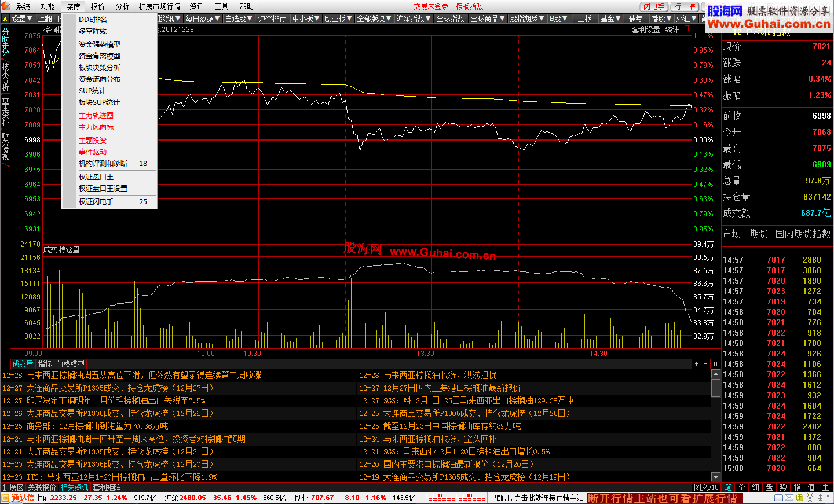Open the 报价 menu
The width and height of the screenshot is (834, 504).
point(98,6)
